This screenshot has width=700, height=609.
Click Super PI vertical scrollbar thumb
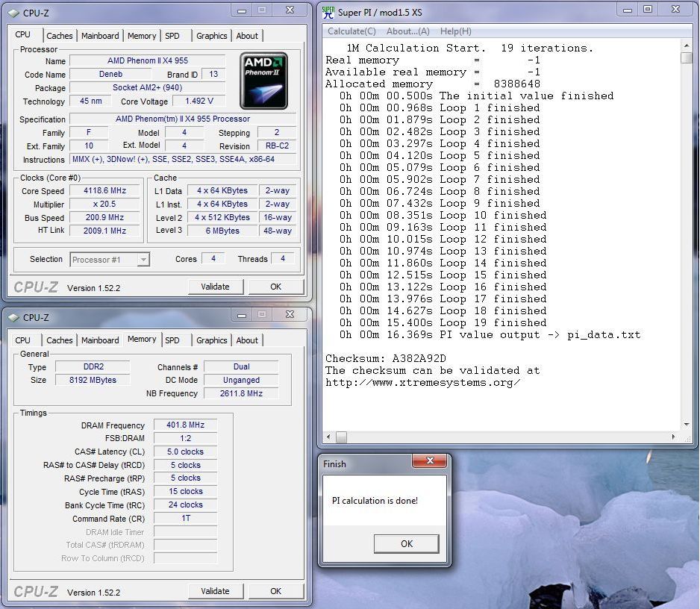[x=686, y=57]
